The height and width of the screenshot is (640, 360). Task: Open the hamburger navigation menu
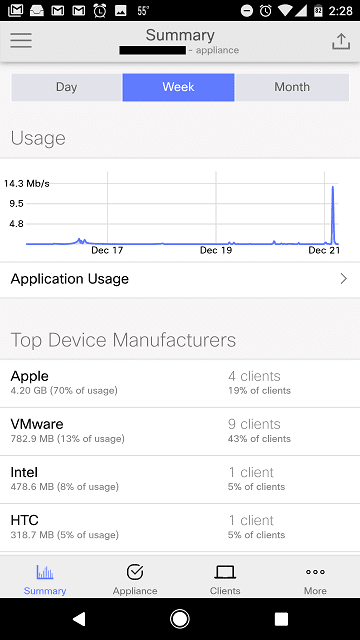coord(21,40)
